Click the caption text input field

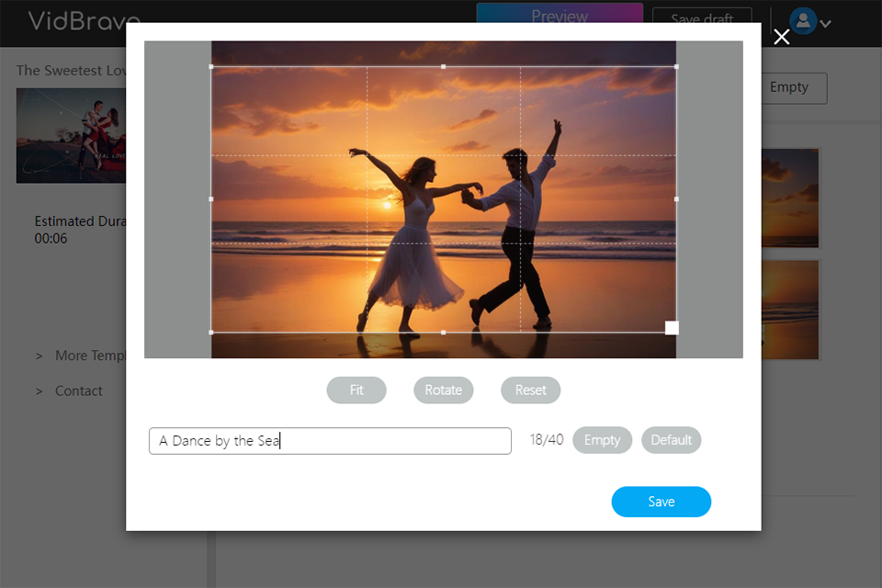330,441
